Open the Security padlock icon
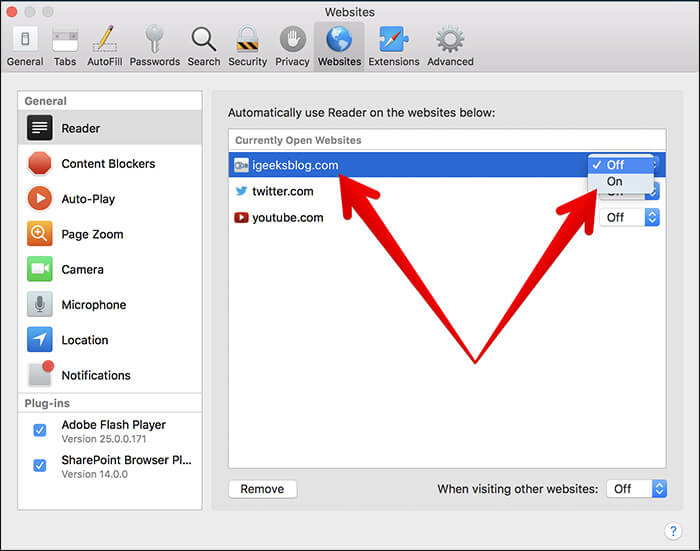Screen dimensions: 700x551 (247, 39)
